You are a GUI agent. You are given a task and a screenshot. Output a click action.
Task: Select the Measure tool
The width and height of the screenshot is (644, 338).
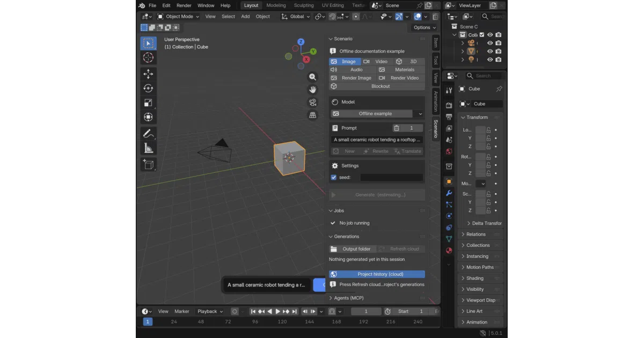(148, 148)
